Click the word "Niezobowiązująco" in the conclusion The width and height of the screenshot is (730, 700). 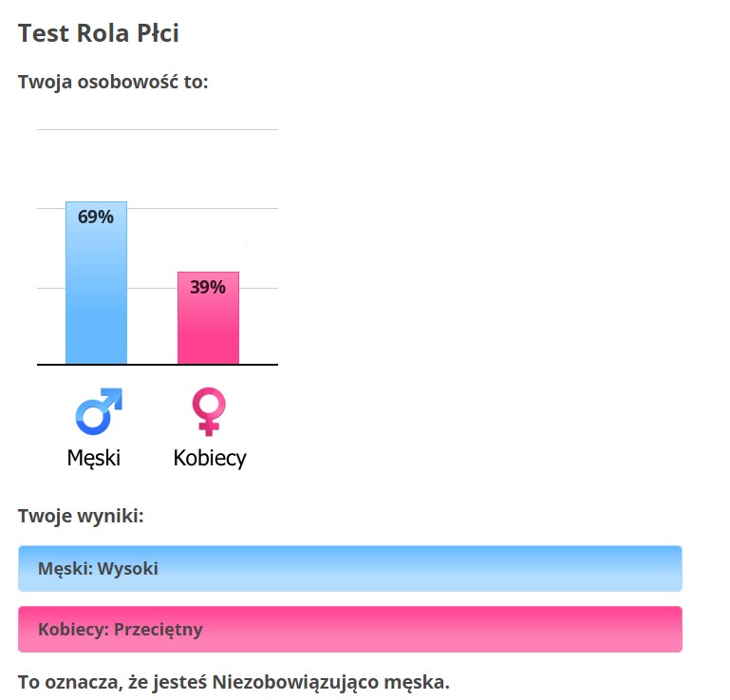294,682
